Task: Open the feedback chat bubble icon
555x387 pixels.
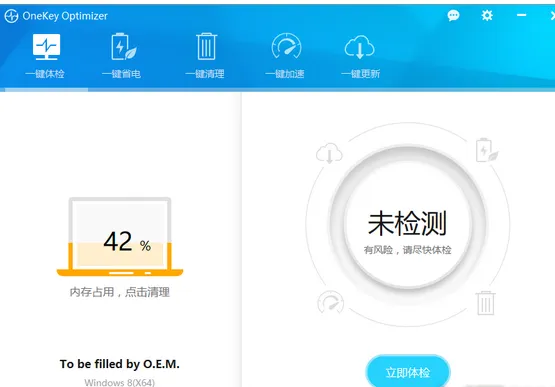Action: click(453, 15)
